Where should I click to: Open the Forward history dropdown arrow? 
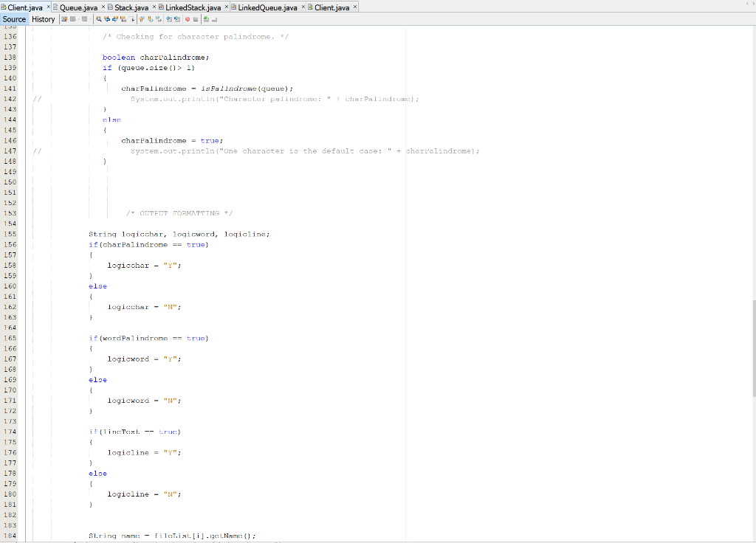click(x=91, y=19)
